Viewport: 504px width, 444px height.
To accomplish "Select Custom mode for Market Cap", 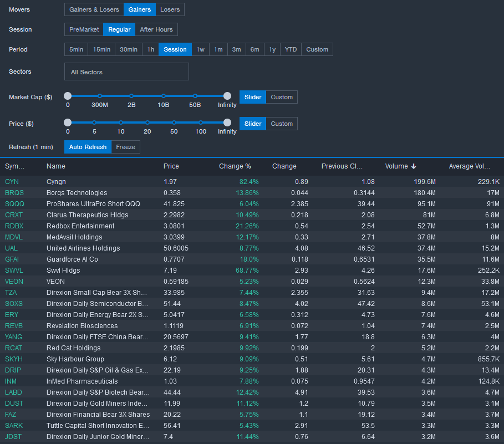I will click(282, 97).
